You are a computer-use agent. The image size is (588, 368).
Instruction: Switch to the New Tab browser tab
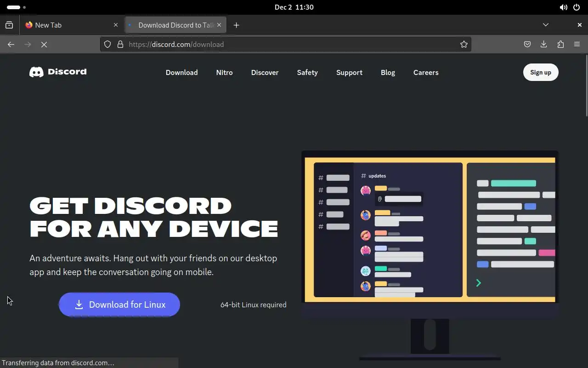(x=71, y=25)
